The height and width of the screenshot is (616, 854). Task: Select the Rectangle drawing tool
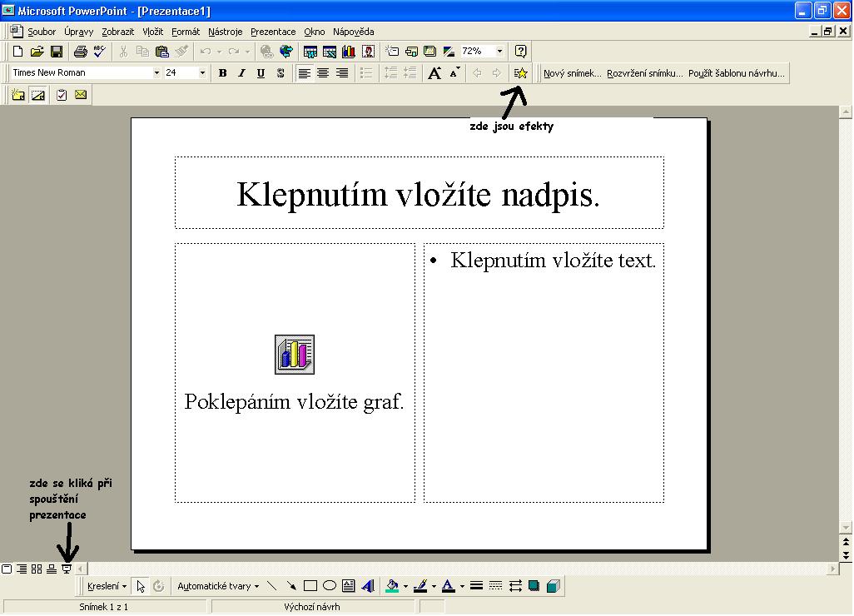310,586
